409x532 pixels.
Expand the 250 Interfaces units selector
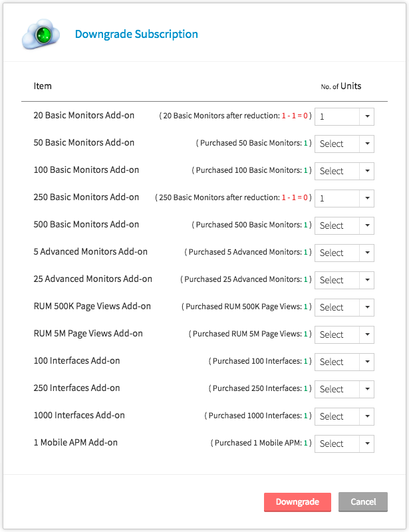pos(344,389)
